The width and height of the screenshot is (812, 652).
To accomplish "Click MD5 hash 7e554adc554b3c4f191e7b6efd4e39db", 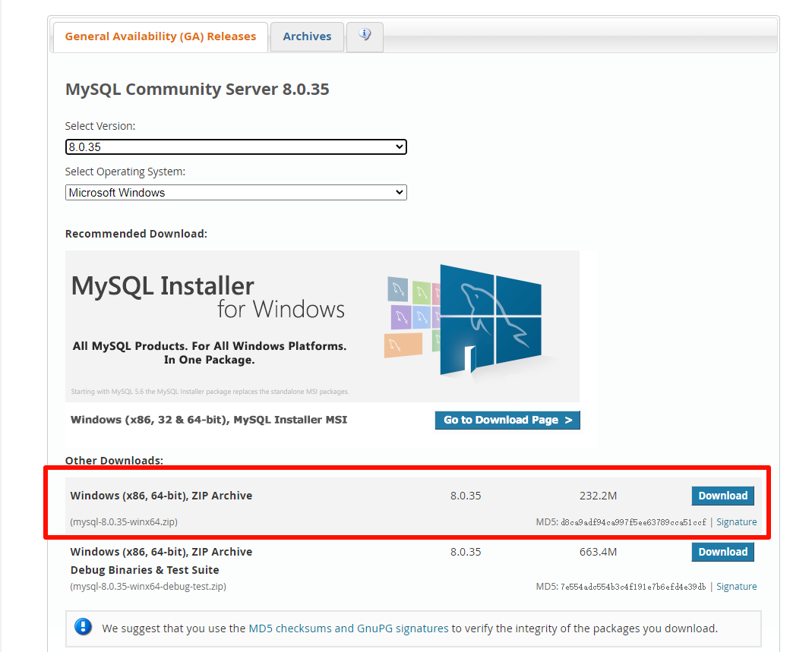I will pyautogui.click(x=633, y=587).
